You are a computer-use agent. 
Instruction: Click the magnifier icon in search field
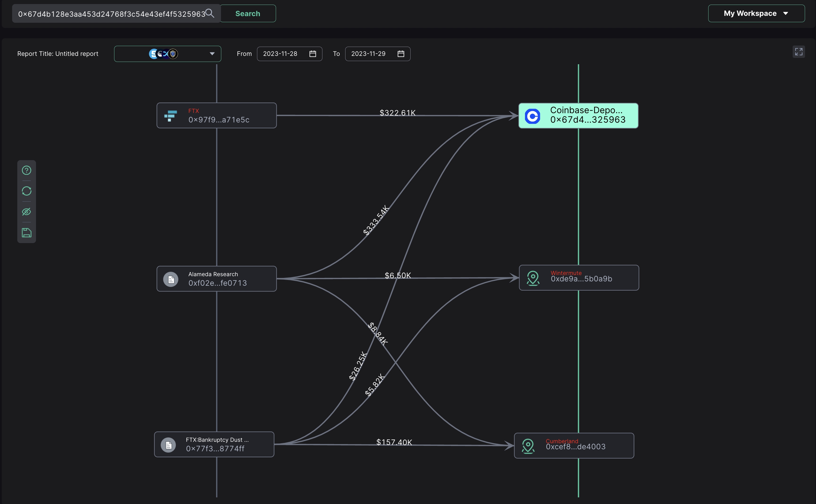209,13
